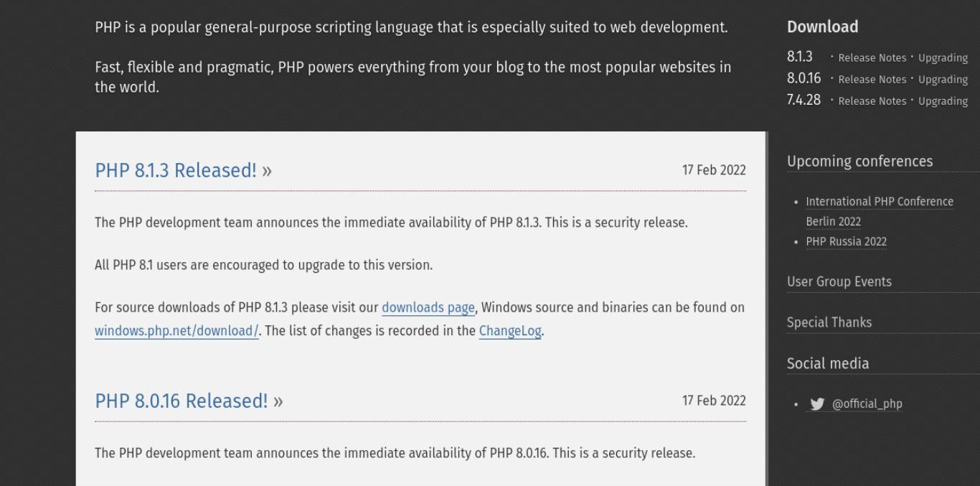Open Upgrading guide for 8.1.3

(943, 58)
